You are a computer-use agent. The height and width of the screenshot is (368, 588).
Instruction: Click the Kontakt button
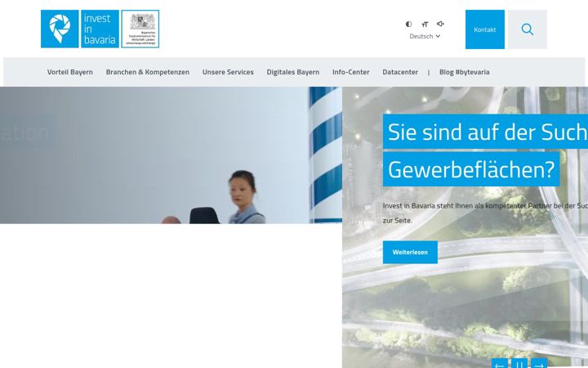pyautogui.click(x=485, y=29)
